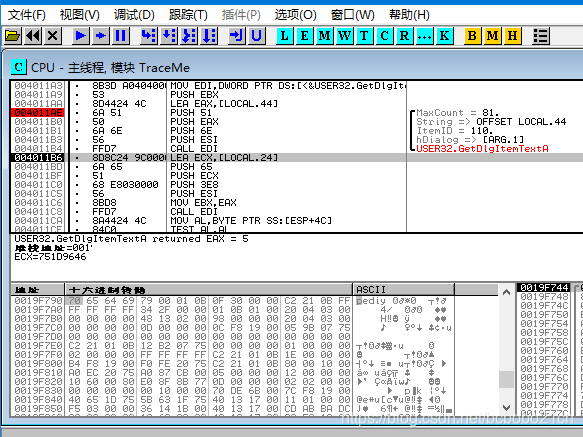Show Call stack K button
The width and height of the screenshot is (583, 437).
point(445,36)
